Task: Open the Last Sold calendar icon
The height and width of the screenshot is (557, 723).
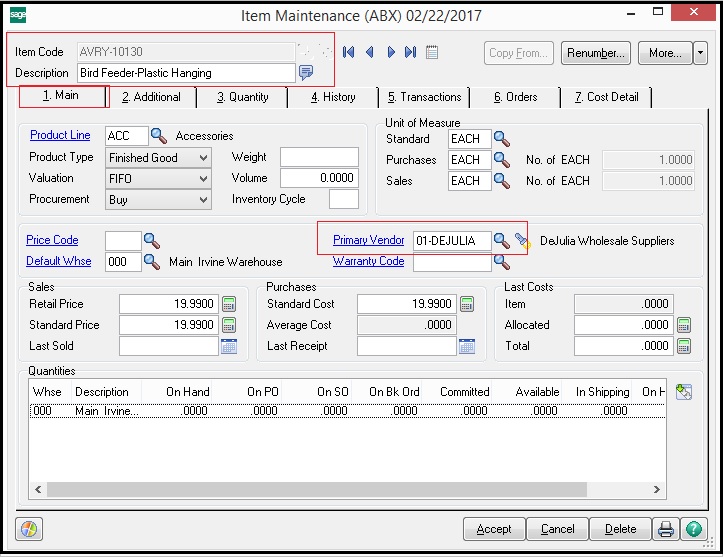Action: tap(229, 346)
